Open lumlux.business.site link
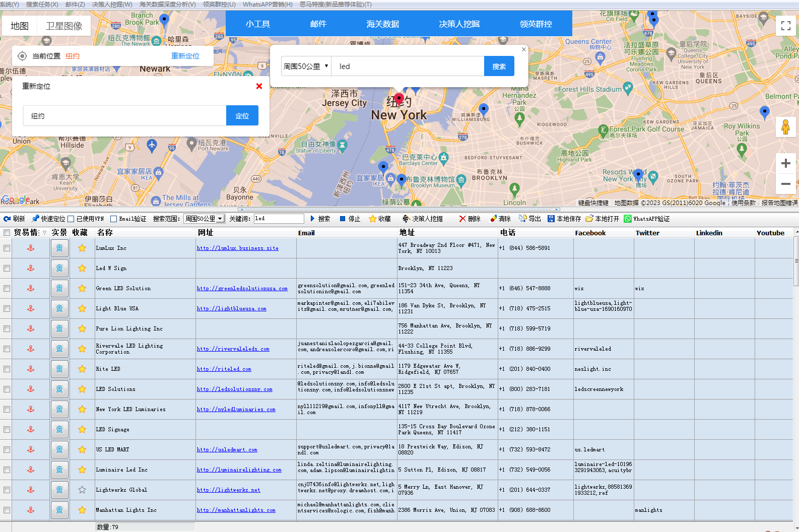This screenshot has width=799, height=532. click(x=238, y=248)
